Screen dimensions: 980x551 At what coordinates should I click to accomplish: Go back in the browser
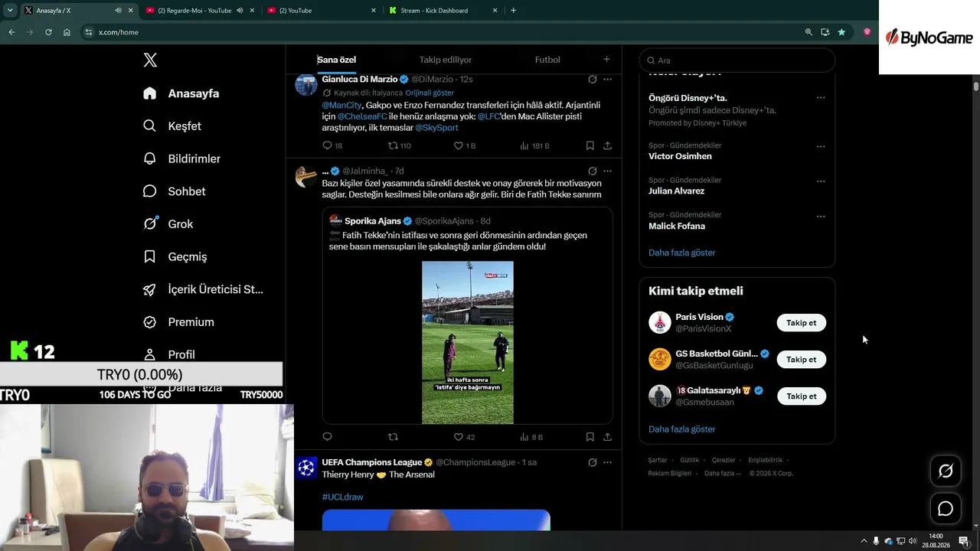pyautogui.click(x=11, y=32)
